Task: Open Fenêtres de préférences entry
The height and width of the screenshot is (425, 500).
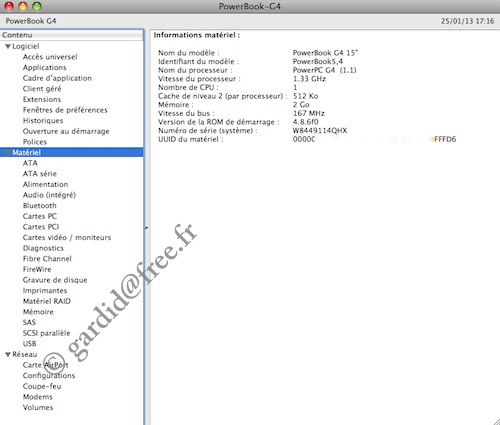Action: [65, 110]
